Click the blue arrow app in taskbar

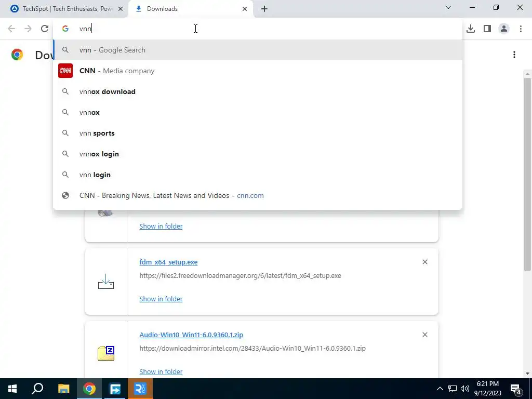115,389
